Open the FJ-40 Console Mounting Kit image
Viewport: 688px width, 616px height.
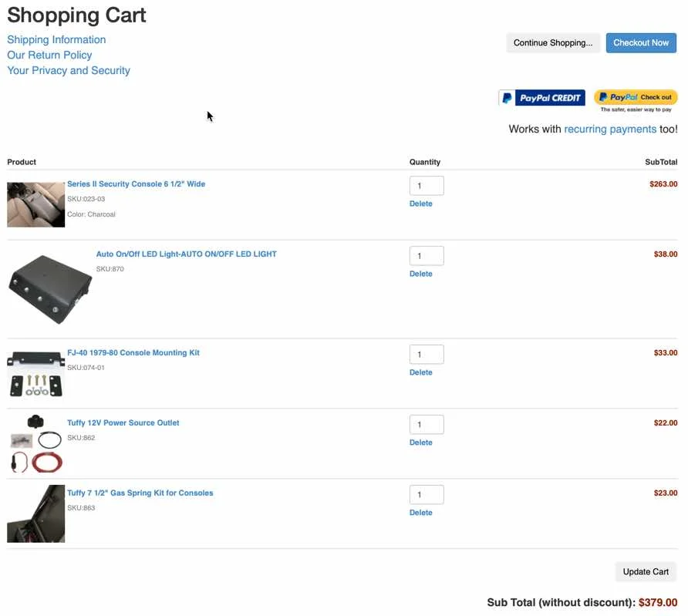[x=36, y=374]
